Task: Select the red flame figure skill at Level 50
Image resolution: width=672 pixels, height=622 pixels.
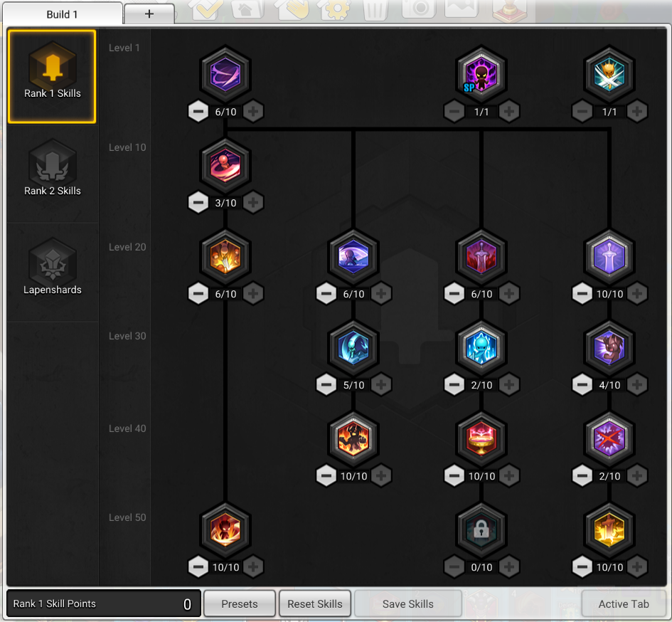Action: tap(225, 529)
